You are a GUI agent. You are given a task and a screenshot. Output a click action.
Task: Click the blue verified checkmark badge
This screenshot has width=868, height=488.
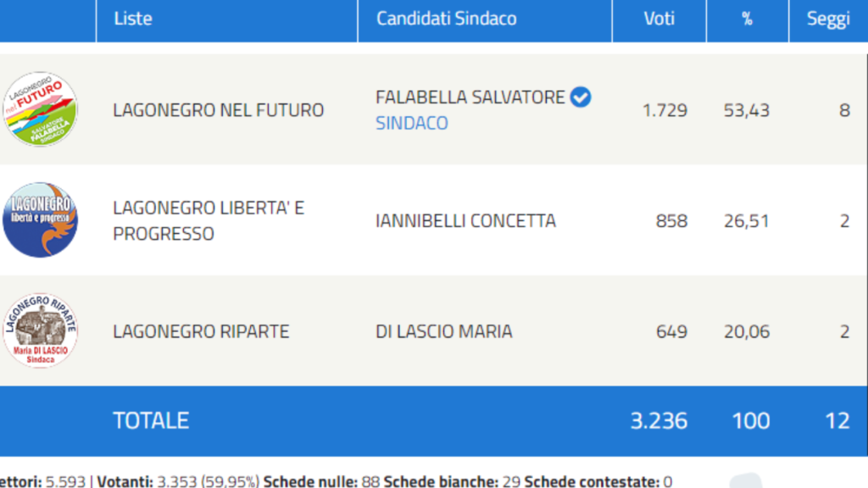581,97
